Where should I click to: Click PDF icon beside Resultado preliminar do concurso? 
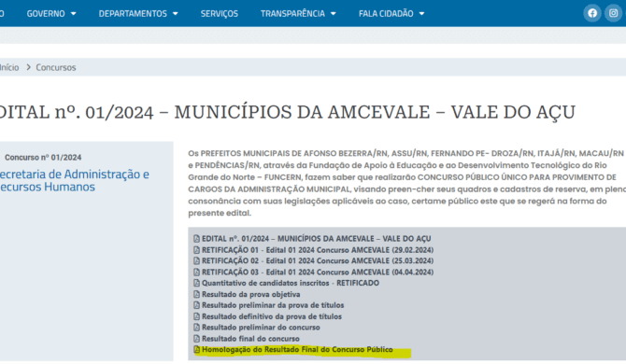point(196,328)
